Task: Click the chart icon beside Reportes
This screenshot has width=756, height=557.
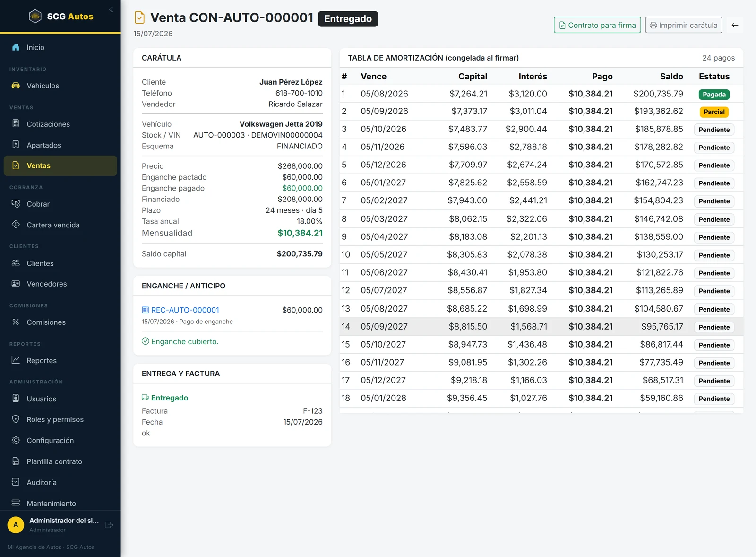Action: [16, 360]
